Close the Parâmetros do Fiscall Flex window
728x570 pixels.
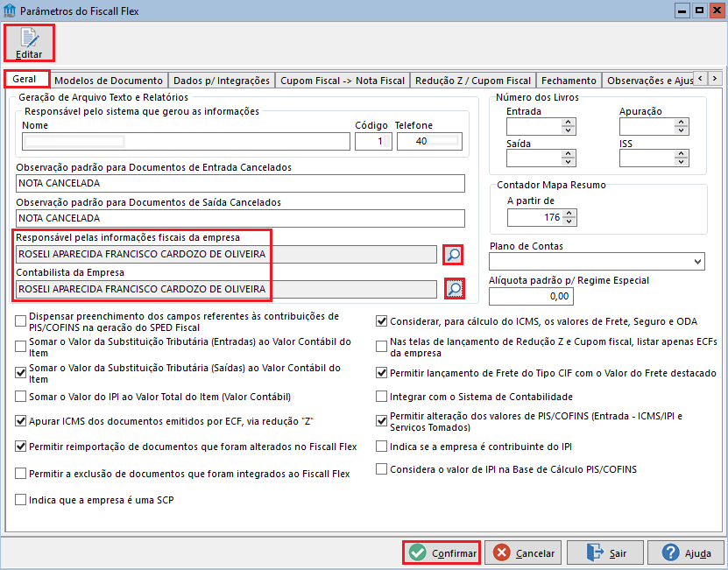point(717,11)
